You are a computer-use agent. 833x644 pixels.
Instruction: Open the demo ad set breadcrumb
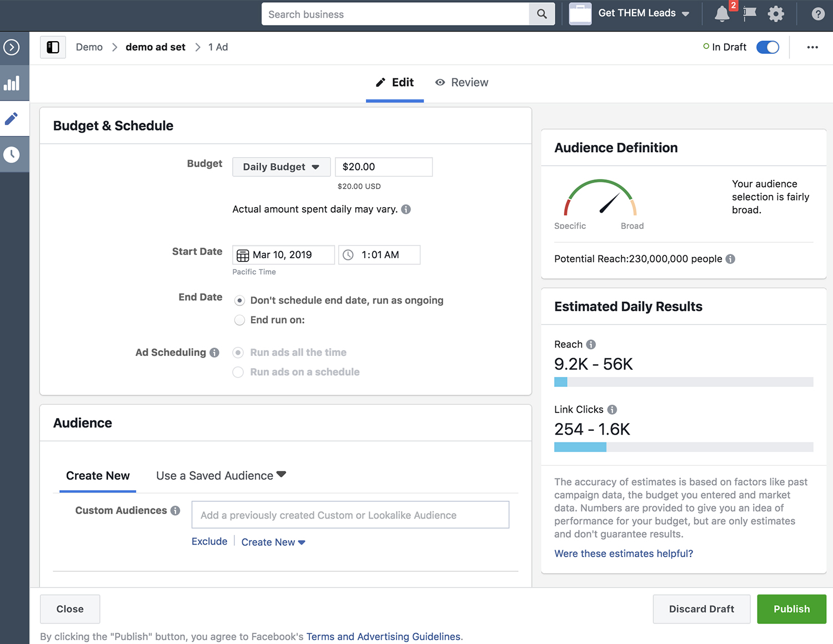155,47
